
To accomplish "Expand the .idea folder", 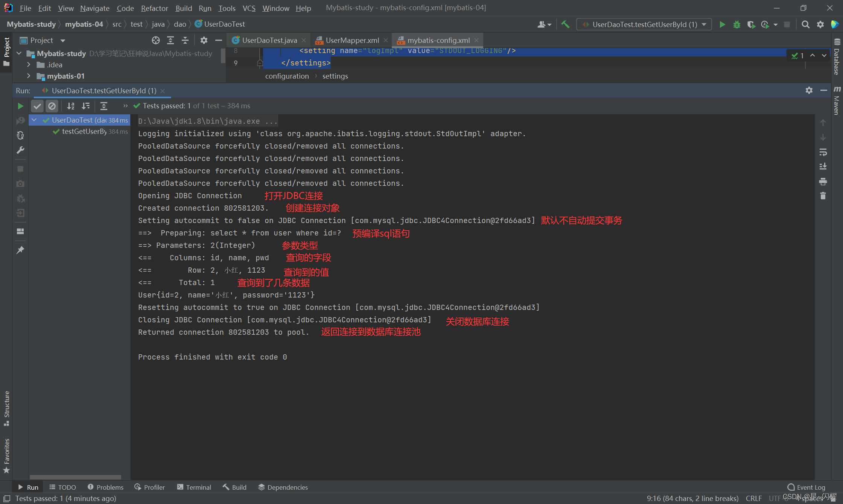I will click(29, 65).
